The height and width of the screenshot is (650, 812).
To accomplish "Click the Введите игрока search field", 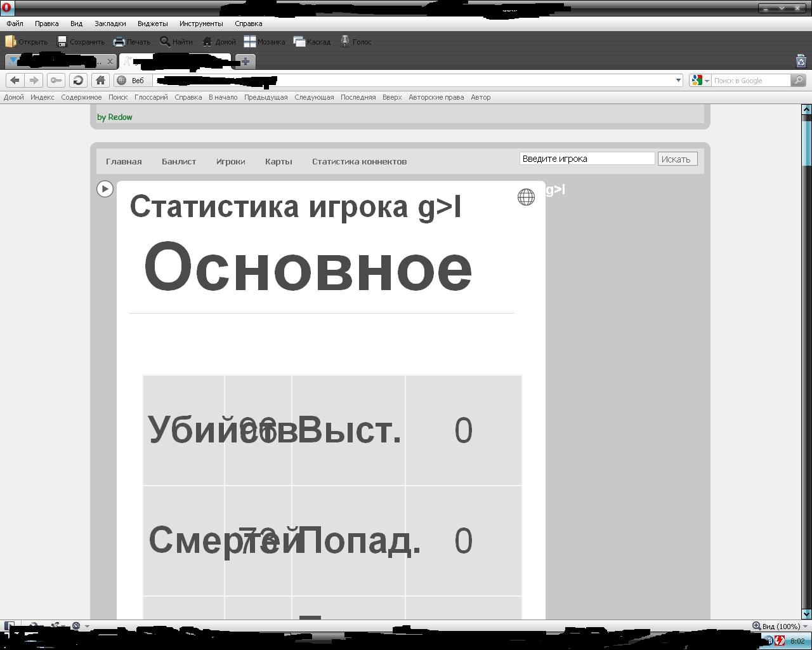I will click(587, 159).
